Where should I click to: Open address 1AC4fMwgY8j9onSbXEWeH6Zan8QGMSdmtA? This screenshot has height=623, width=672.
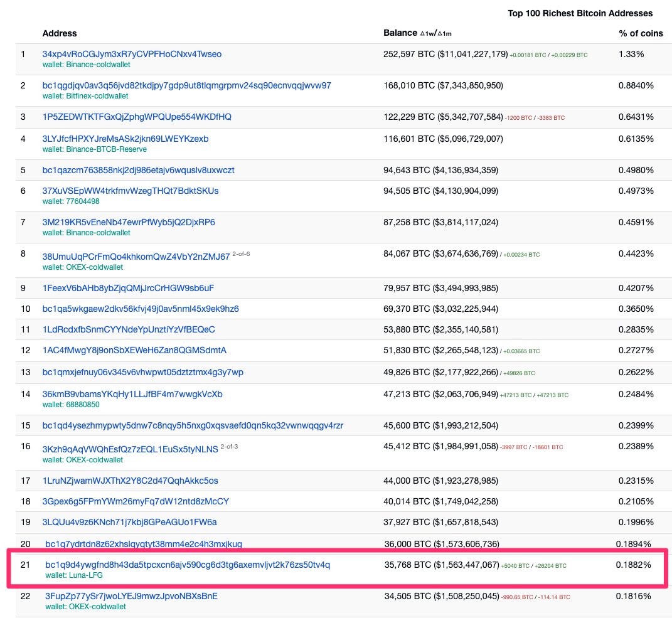point(134,351)
